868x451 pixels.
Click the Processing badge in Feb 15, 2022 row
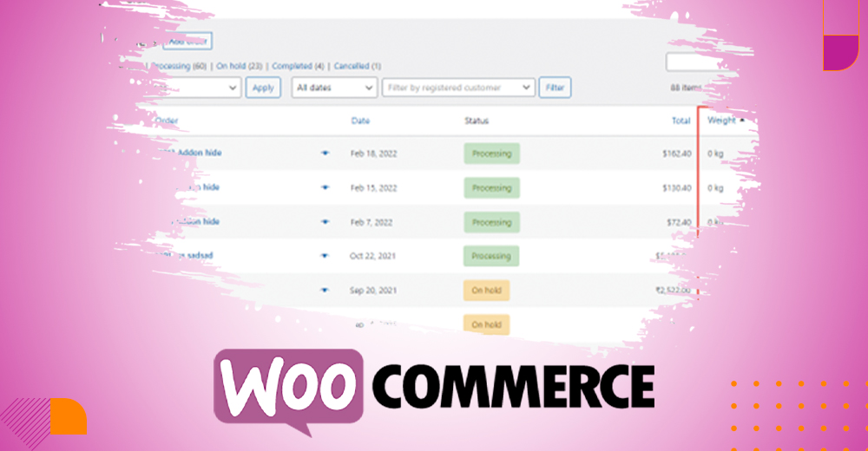491,188
